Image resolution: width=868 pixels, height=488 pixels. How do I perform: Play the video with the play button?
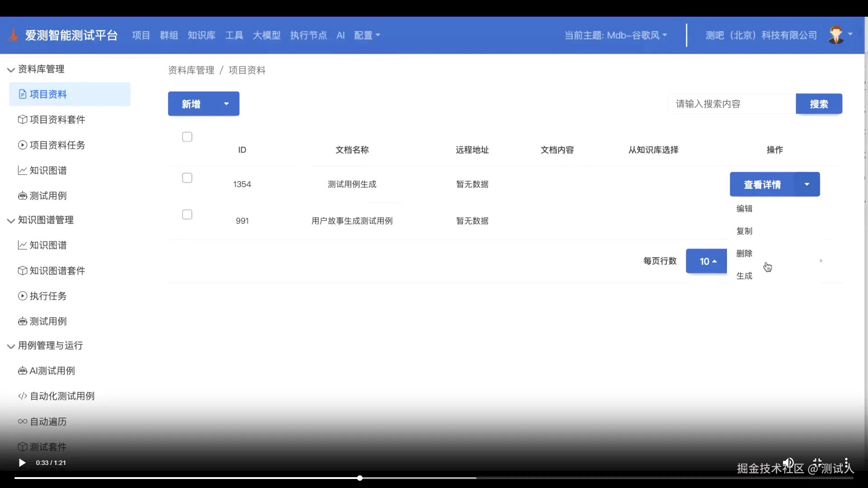coord(22,463)
